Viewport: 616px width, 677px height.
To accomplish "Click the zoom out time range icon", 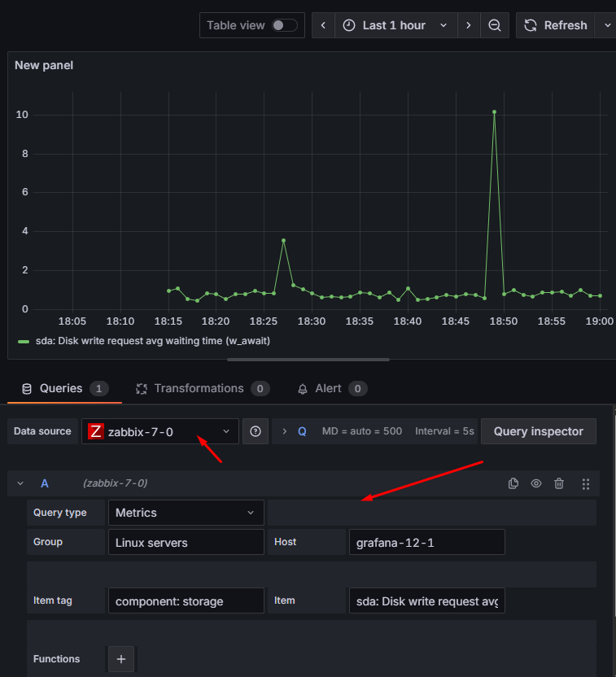I will pos(494,25).
